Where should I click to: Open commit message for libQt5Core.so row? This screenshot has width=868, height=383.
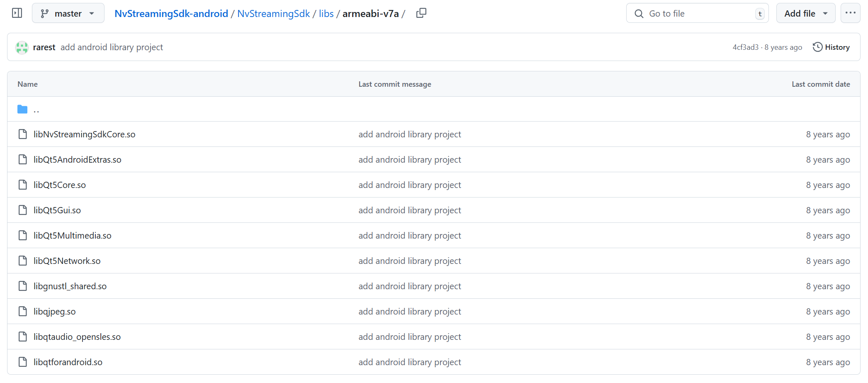click(410, 185)
